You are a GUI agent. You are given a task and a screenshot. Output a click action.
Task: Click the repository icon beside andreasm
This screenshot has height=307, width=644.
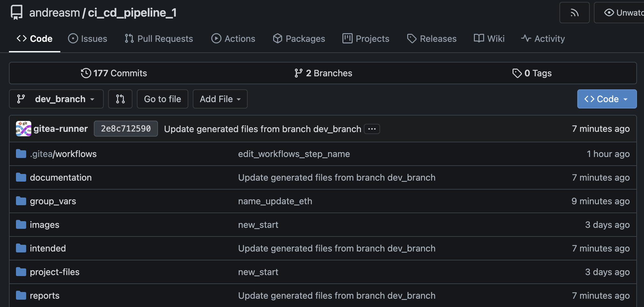coord(17,13)
